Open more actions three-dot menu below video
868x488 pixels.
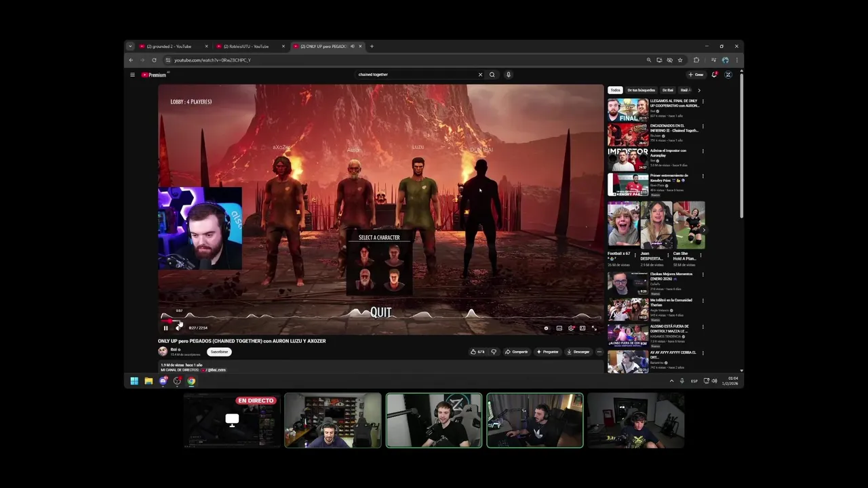599,352
